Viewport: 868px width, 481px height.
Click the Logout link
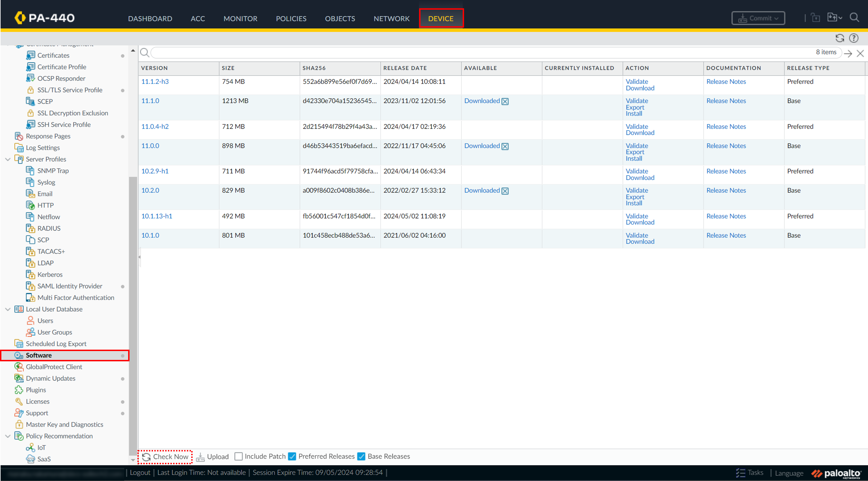click(140, 473)
